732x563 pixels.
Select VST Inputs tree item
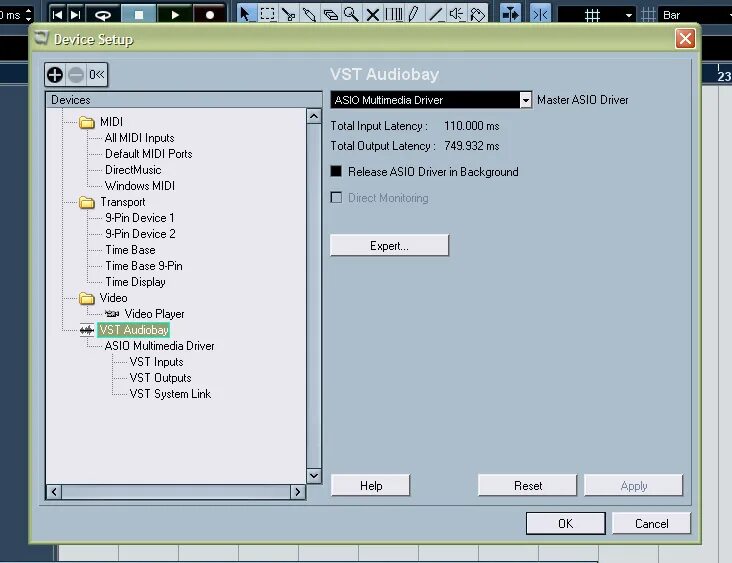pyautogui.click(x=156, y=362)
